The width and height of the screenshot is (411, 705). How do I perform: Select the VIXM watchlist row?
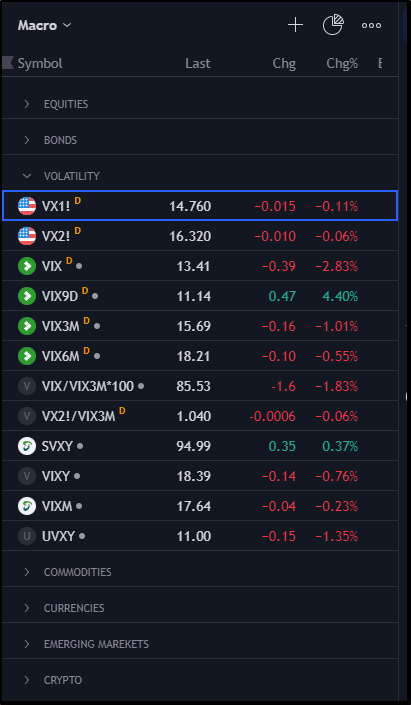pyautogui.click(x=200, y=506)
